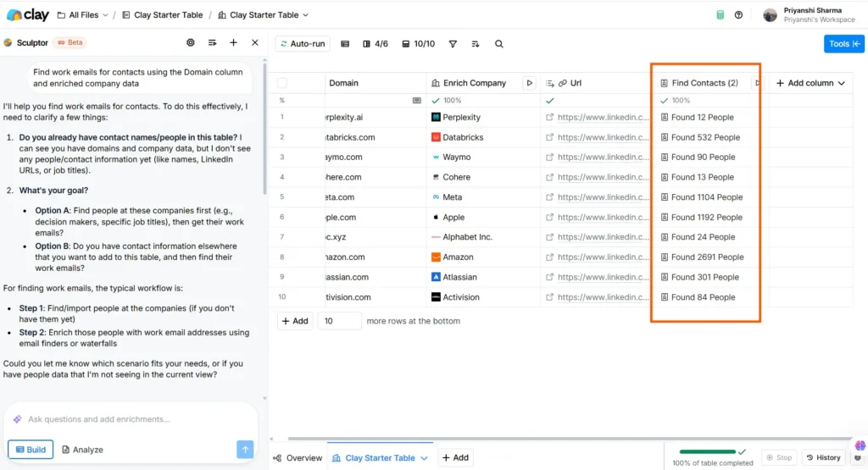
Task: Click the Clay logo
Action: [28, 15]
